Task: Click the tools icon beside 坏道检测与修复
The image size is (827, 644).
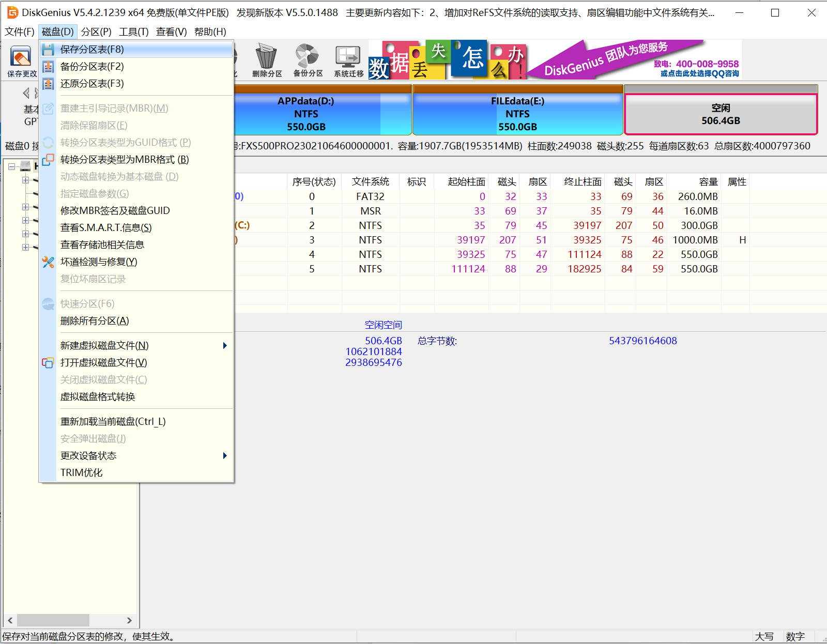Action: click(48, 262)
